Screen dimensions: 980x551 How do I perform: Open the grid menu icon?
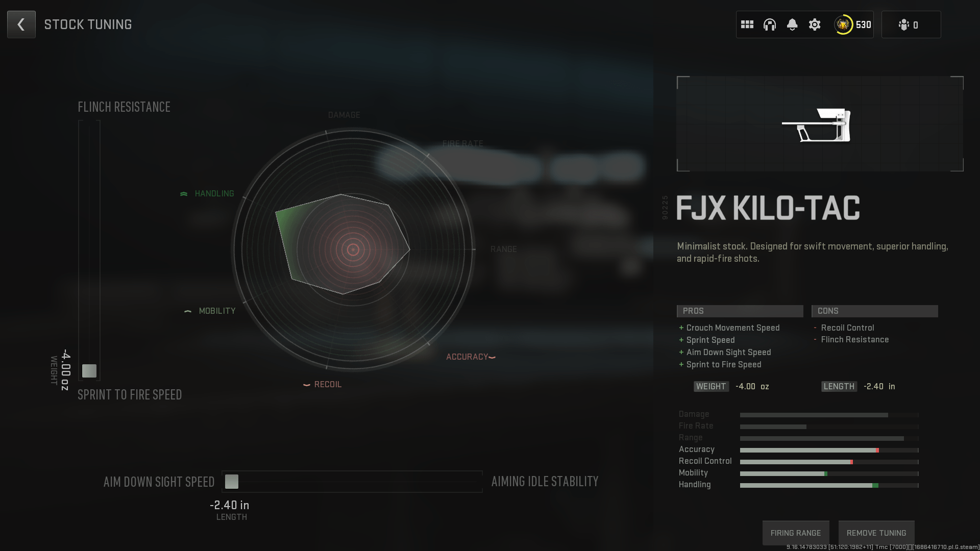click(x=747, y=24)
